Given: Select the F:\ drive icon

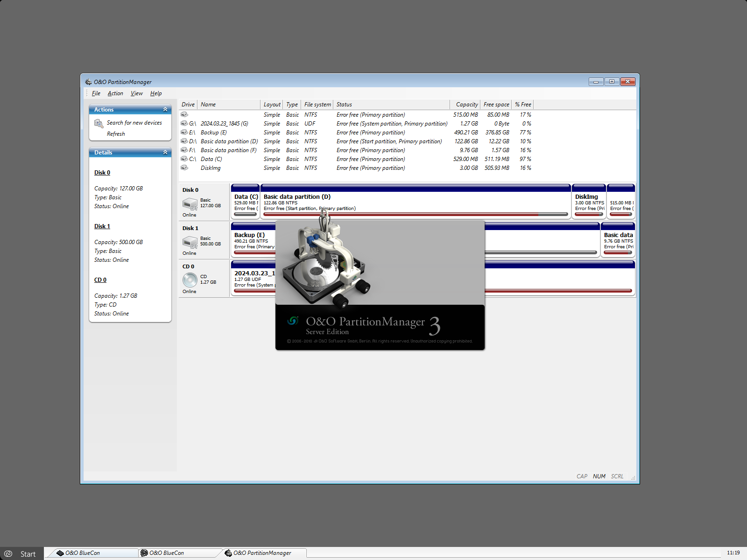Looking at the screenshot, I should (x=184, y=150).
